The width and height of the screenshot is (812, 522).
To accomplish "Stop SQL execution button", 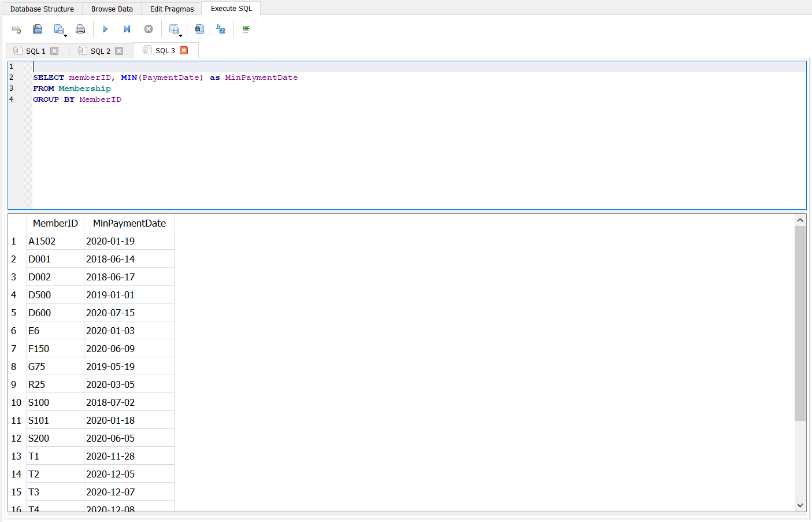I will coord(149,29).
